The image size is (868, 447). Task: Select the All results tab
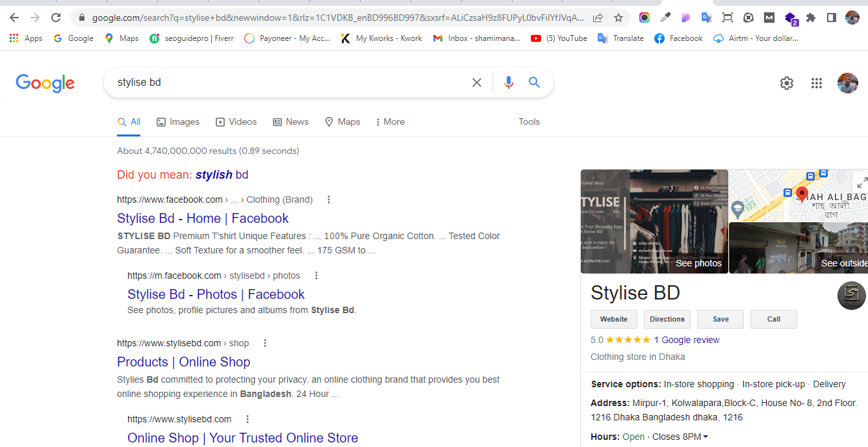click(x=129, y=121)
